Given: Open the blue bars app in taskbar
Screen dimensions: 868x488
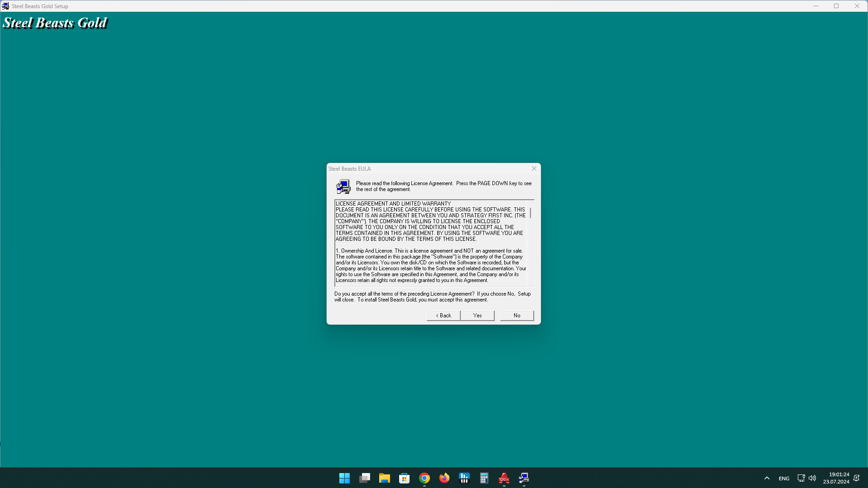Looking at the screenshot, I should pyautogui.click(x=464, y=478).
